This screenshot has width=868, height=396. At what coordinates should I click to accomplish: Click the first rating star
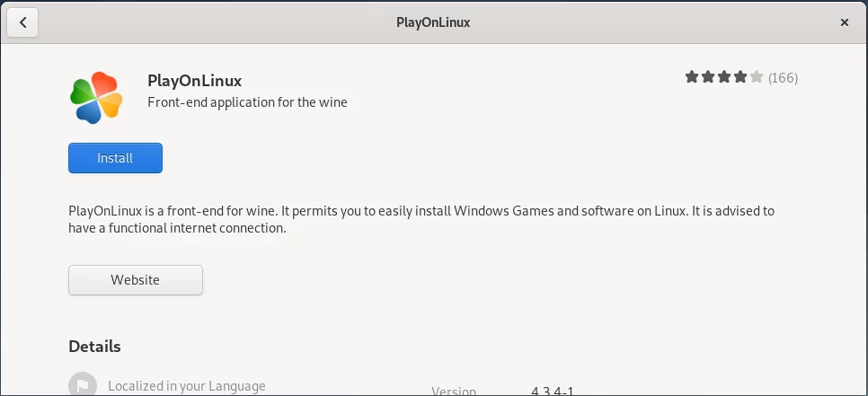(x=691, y=77)
